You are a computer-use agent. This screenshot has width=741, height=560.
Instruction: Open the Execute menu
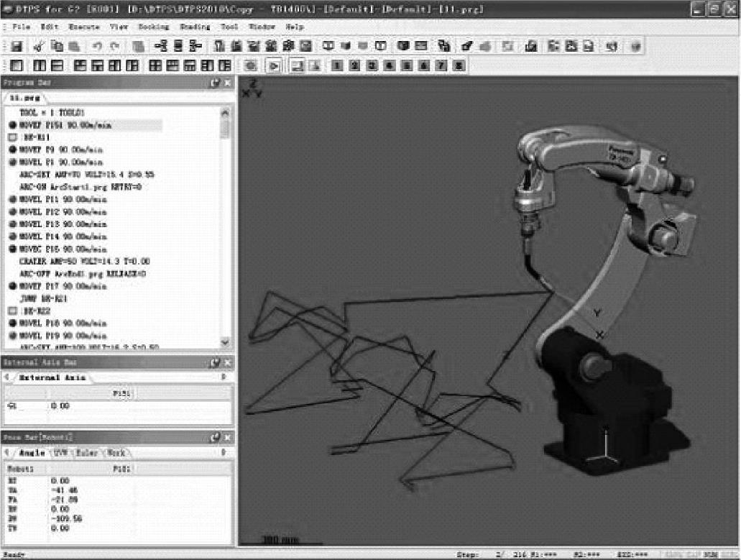tap(84, 27)
